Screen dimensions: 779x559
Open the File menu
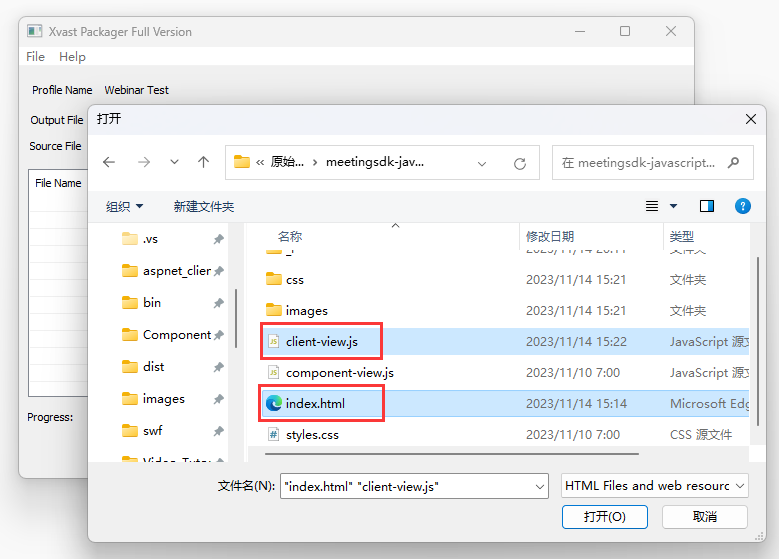[35, 57]
